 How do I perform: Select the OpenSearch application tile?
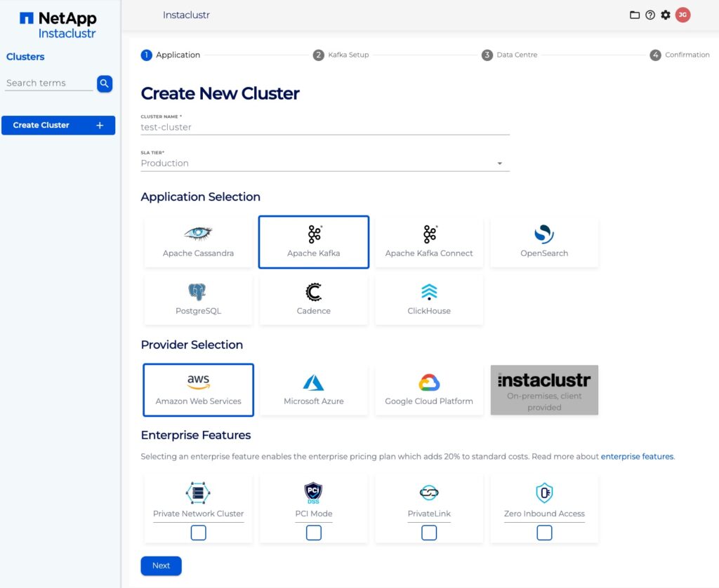click(544, 242)
